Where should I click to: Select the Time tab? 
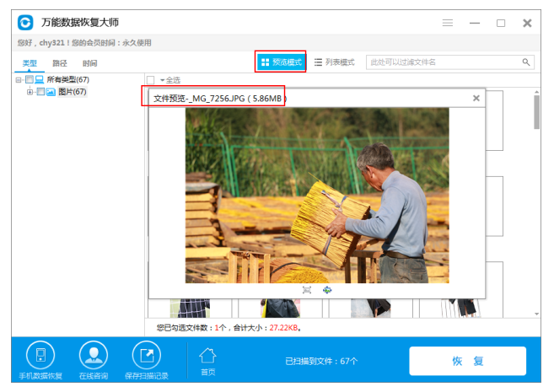[x=89, y=63]
